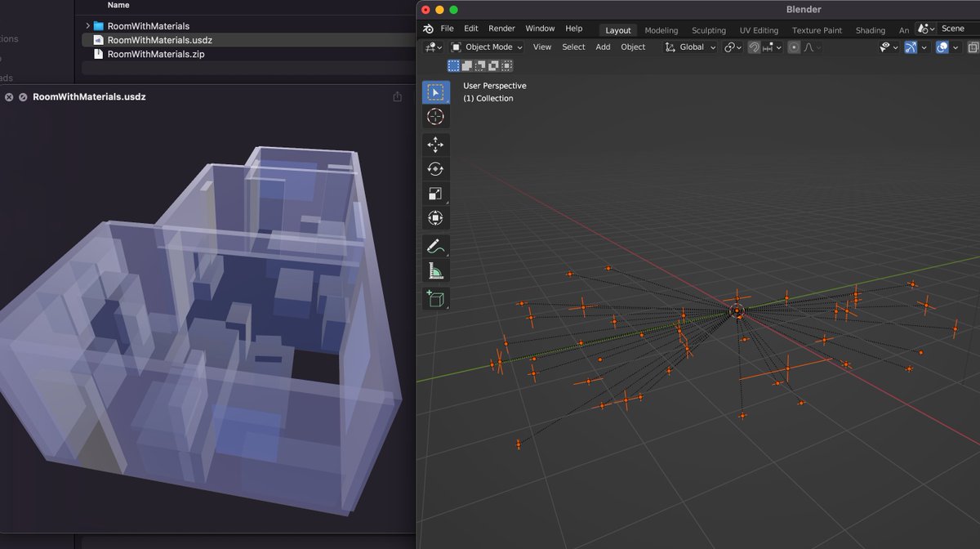The width and height of the screenshot is (980, 549).
Task: Click the share icon in Quick Look preview
Action: point(397,96)
